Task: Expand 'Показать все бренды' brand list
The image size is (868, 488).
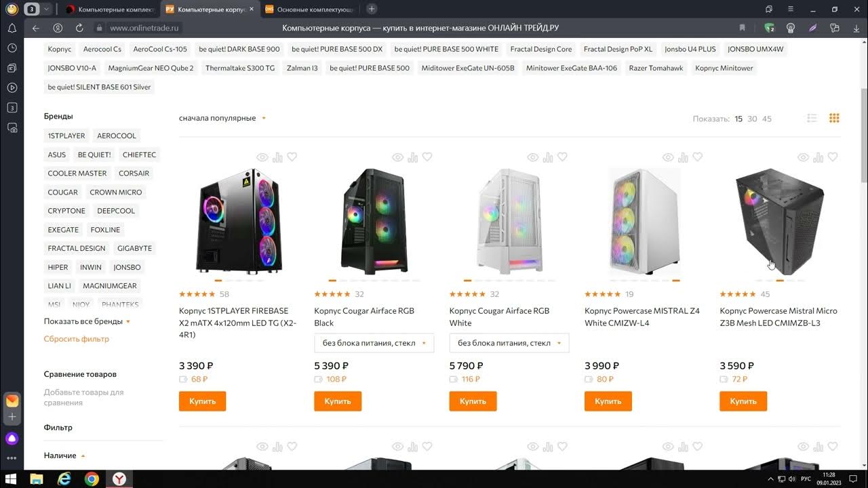Action: (87, 321)
